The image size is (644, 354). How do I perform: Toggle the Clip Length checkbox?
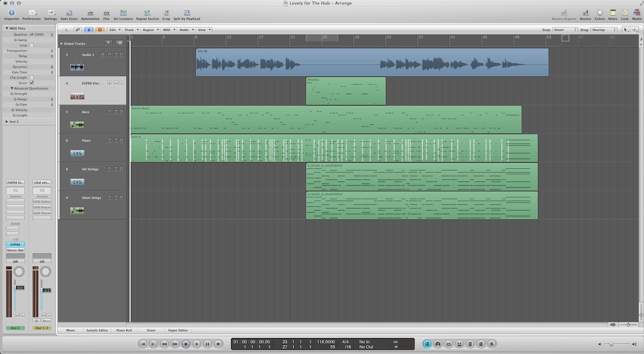pyautogui.click(x=32, y=78)
